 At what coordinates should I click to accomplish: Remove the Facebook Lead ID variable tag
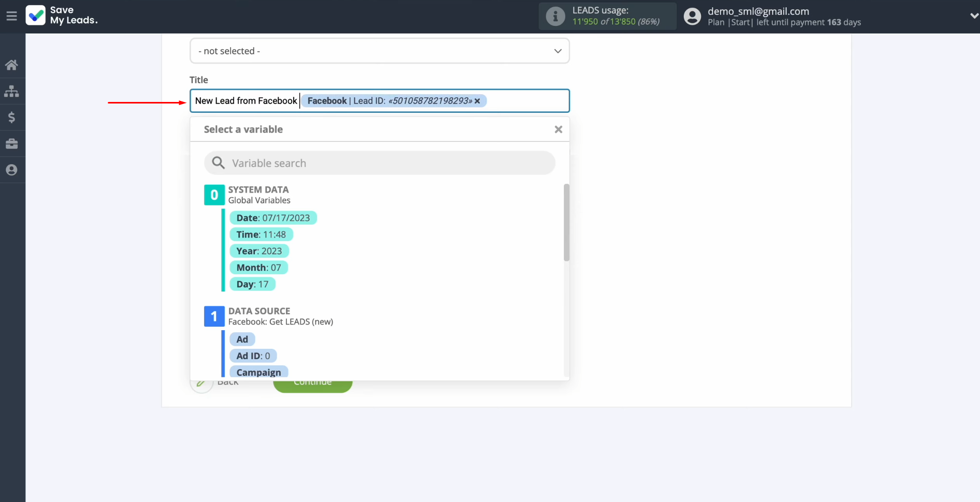coord(477,101)
